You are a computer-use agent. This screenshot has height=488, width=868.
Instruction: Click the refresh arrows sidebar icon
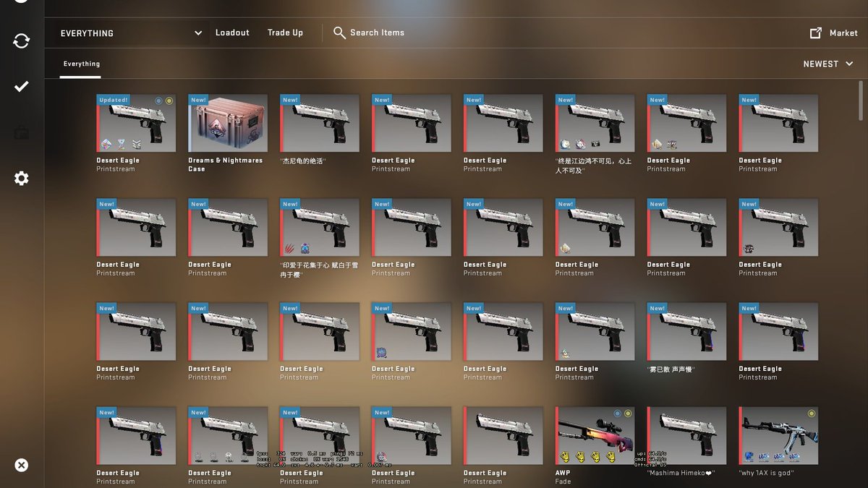click(x=22, y=40)
